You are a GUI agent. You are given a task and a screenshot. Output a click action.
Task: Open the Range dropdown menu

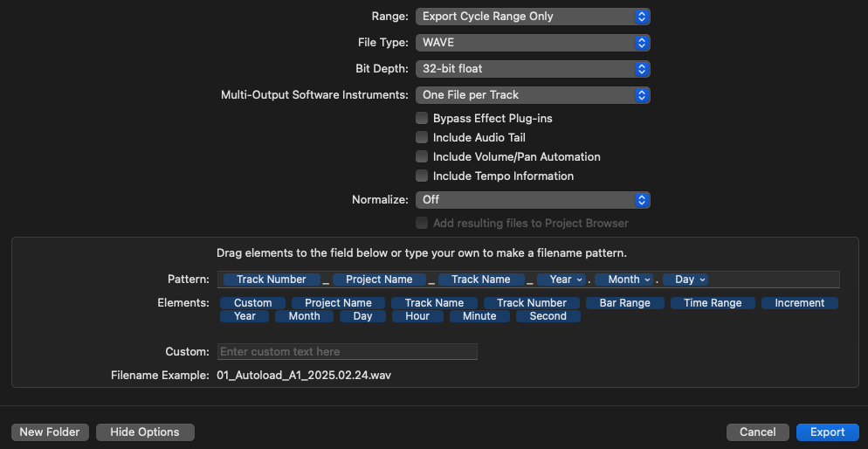(533, 16)
